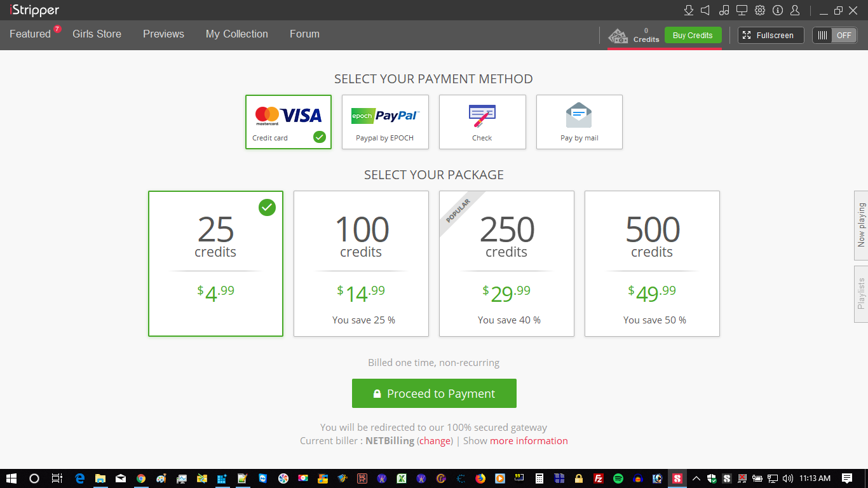Open the Action Center notifications icon
Viewport: 868px width, 488px height.
(847, 478)
